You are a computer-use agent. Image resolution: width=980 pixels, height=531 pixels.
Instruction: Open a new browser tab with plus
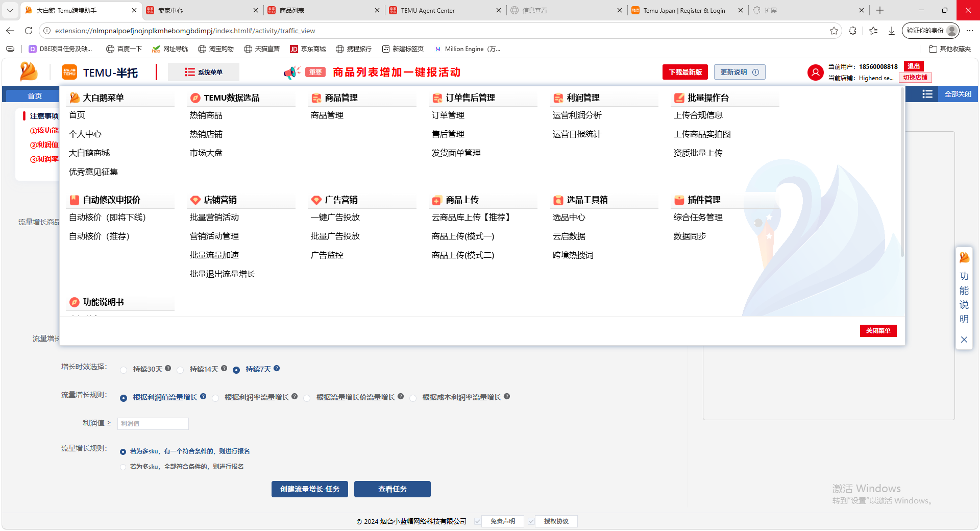point(880,10)
